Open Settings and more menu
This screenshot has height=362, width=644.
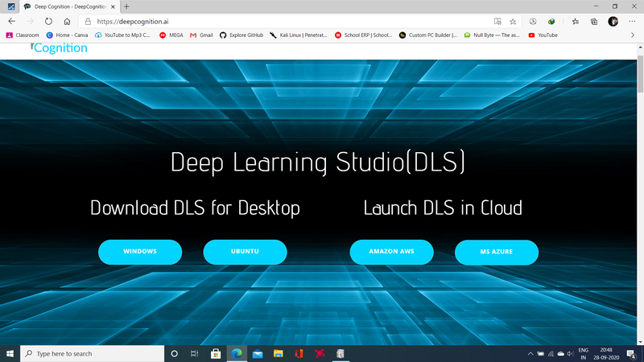[x=632, y=22]
